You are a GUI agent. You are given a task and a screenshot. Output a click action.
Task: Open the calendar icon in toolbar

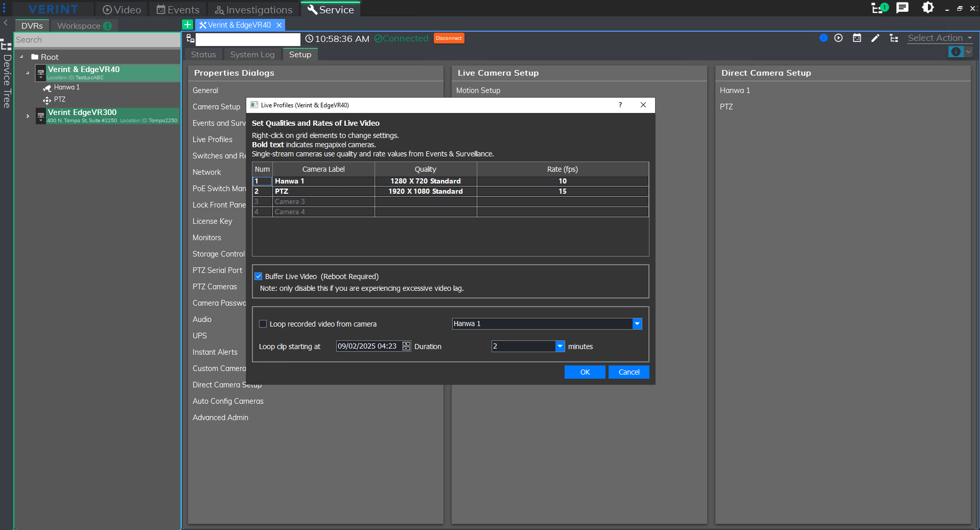point(857,38)
